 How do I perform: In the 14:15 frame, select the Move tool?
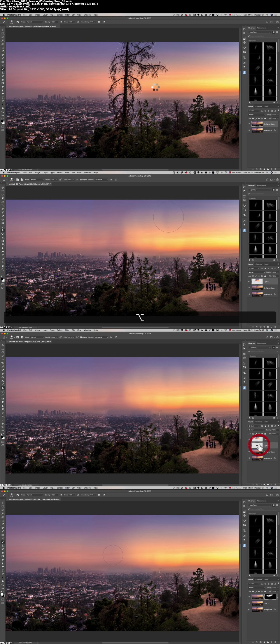[3, 30]
